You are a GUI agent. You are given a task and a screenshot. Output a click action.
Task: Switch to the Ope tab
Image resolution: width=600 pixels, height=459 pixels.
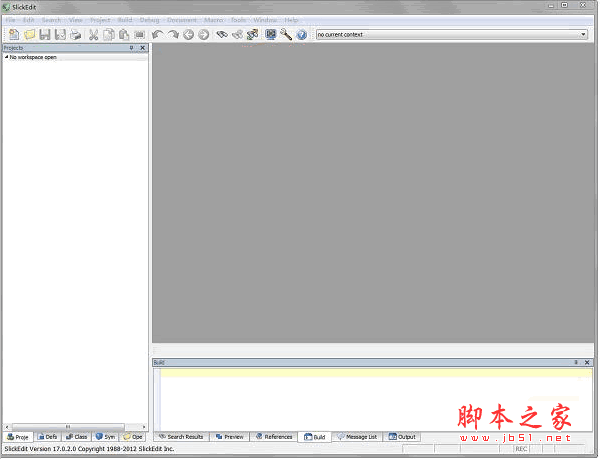[x=132, y=437]
